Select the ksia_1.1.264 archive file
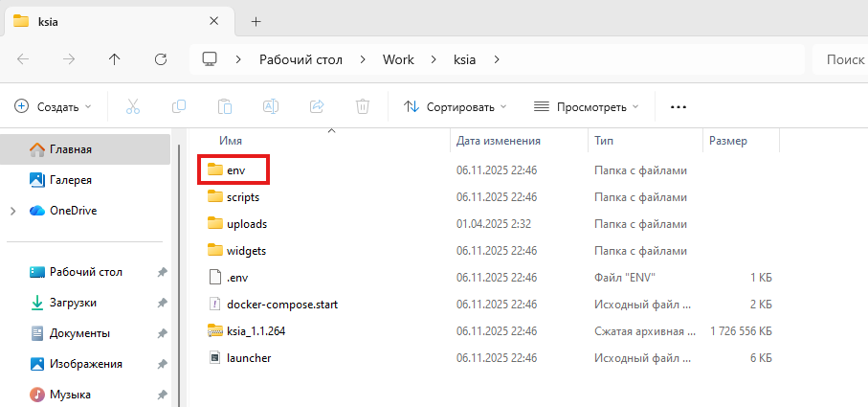This screenshot has width=868, height=407. click(x=256, y=331)
